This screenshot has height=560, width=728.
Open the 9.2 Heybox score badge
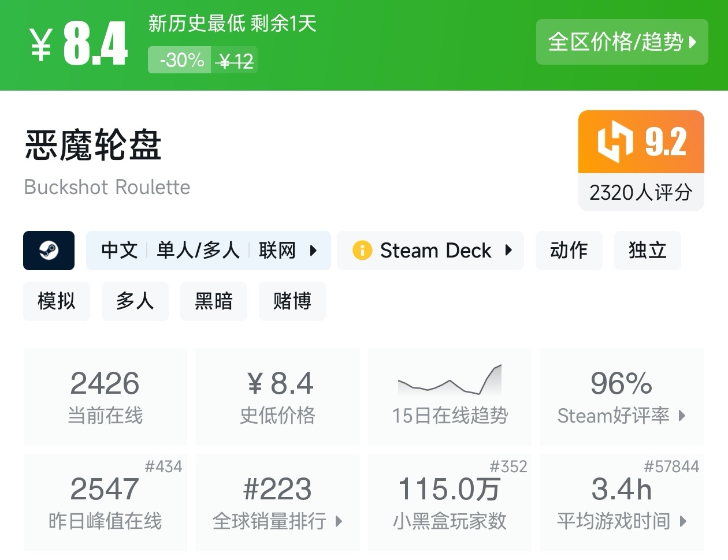pyautogui.click(x=641, y=142)
